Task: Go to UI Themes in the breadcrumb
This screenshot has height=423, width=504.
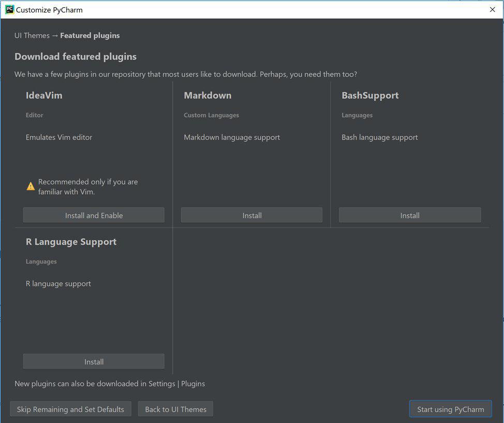Action: pyautogui.click(x=32, y=36)
